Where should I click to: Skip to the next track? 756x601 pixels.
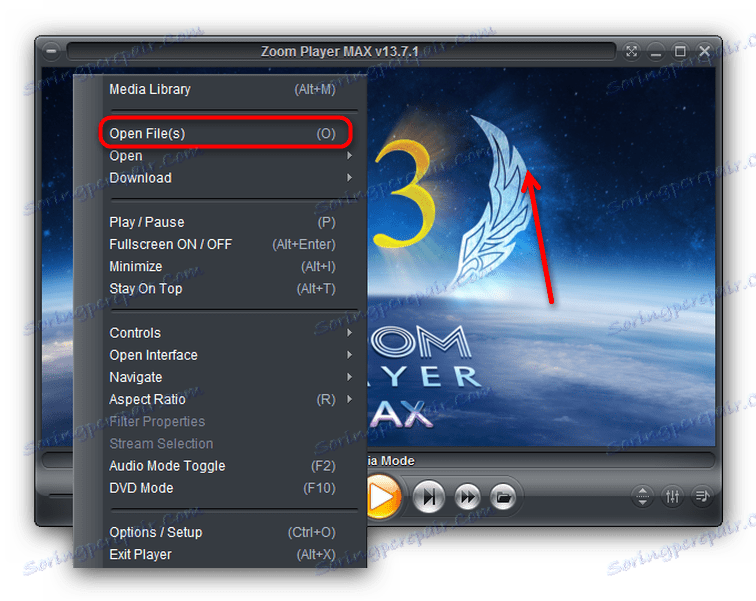click(428, 497)
